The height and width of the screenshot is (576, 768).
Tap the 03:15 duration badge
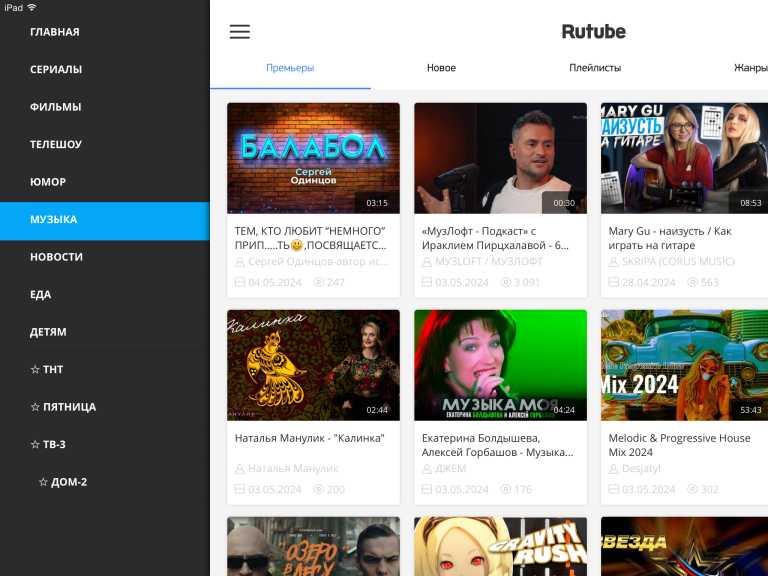click(377, 203)
